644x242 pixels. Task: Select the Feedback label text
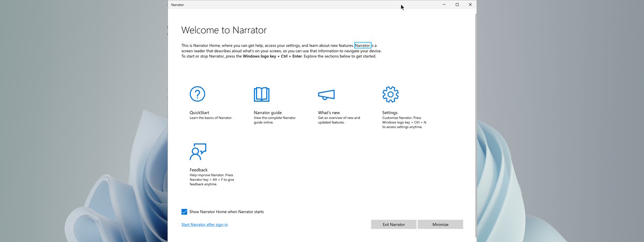199,170
